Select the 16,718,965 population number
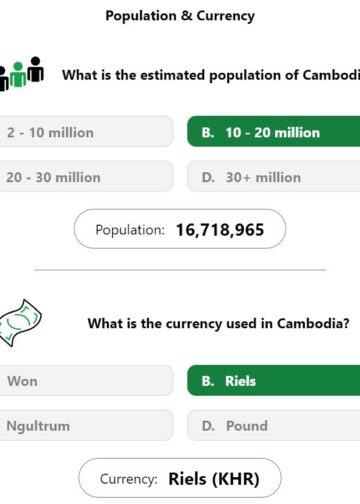Viewport: 360px width, 504px height. tap(220, 230)
